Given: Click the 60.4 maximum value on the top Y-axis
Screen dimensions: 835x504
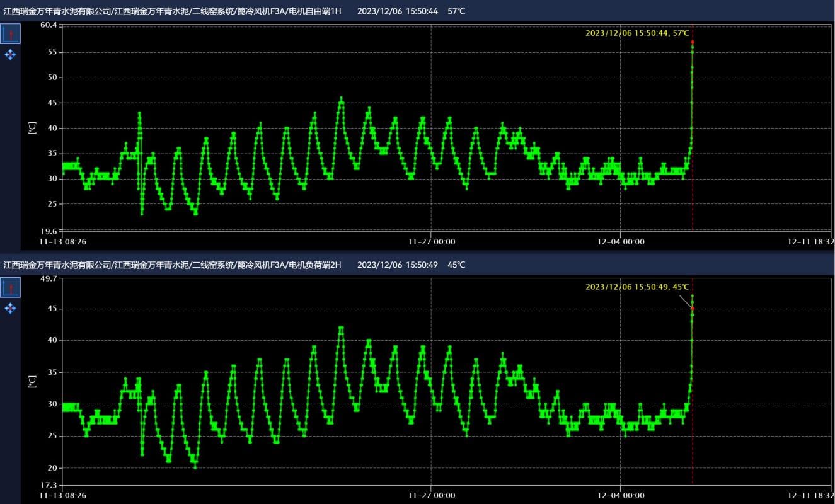Looking at the screenshot, I should click(x=49, y=25).
